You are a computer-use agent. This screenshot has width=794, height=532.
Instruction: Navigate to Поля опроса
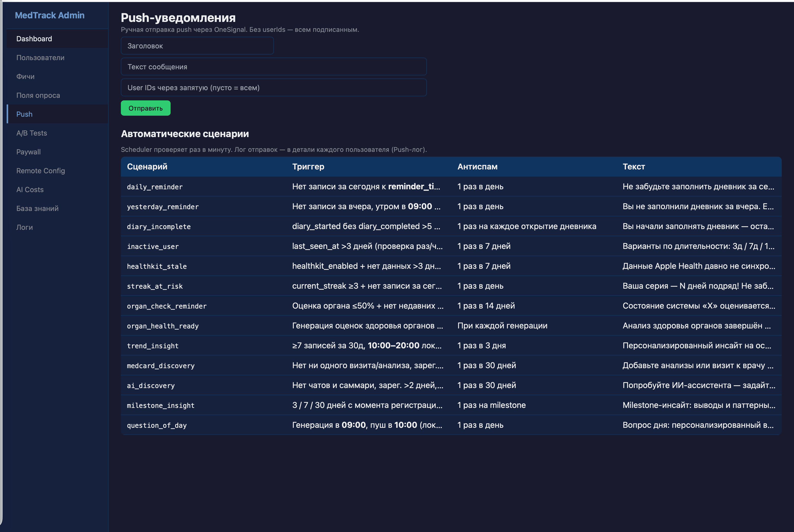coord(38,95)
